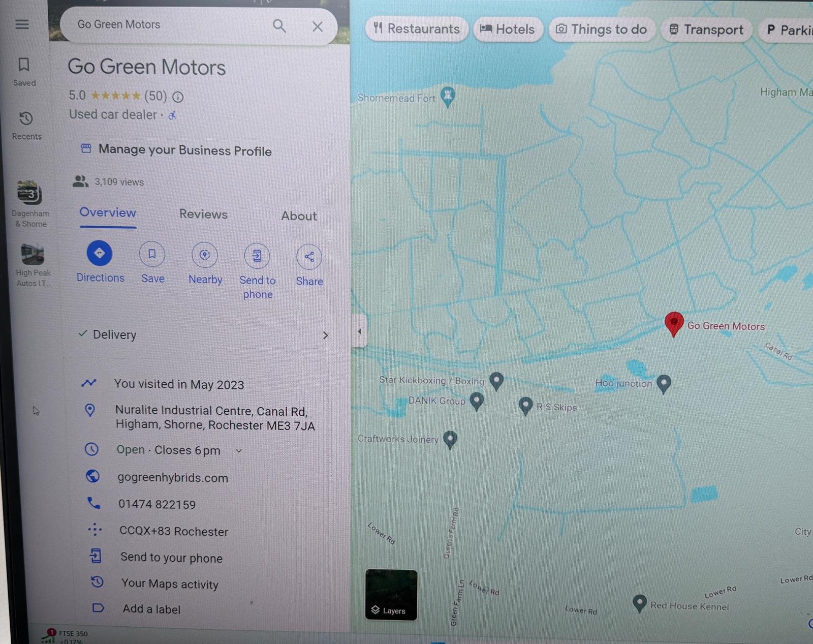
Task: Click Manage your Business Profile
Action: click(184, 150)
